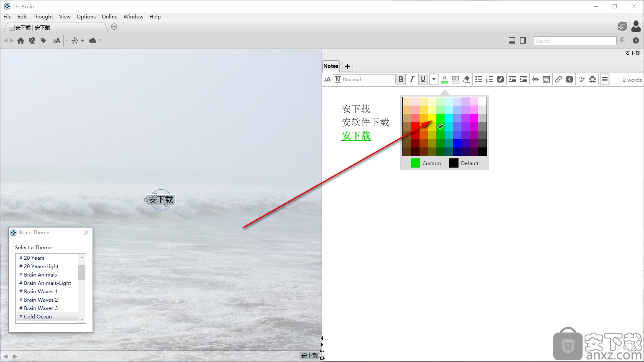Insert a link in notes
Viewport: 644px width, 362px height.
coord(559,79)
